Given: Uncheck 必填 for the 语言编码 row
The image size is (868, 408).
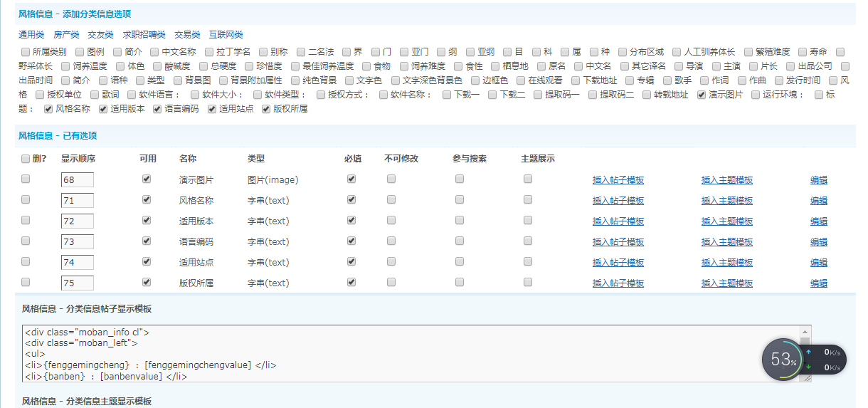Looking at the screenshot, I should [x=351, y=241].
